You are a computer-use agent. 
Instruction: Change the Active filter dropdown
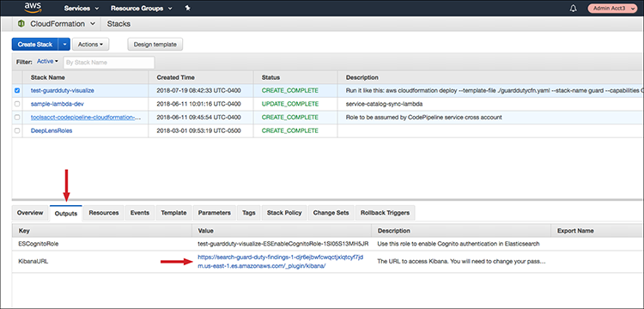coord(47,61)
